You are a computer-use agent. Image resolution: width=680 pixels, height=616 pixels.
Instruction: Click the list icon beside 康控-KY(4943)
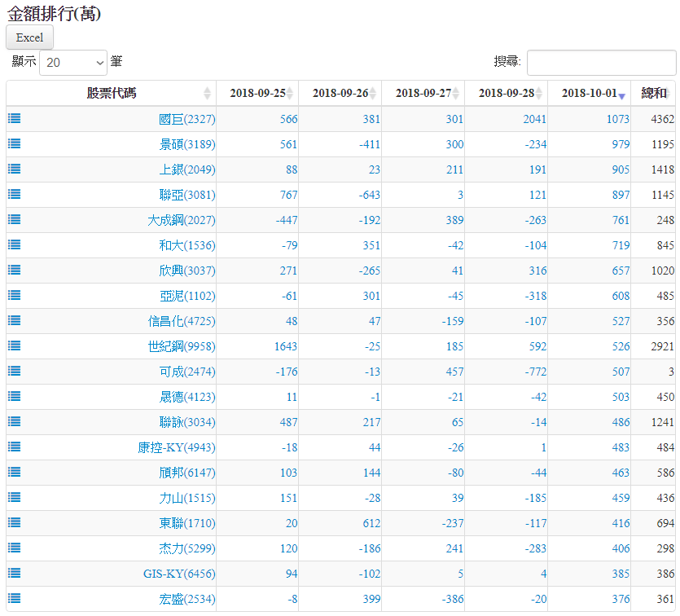coord(15,447)
